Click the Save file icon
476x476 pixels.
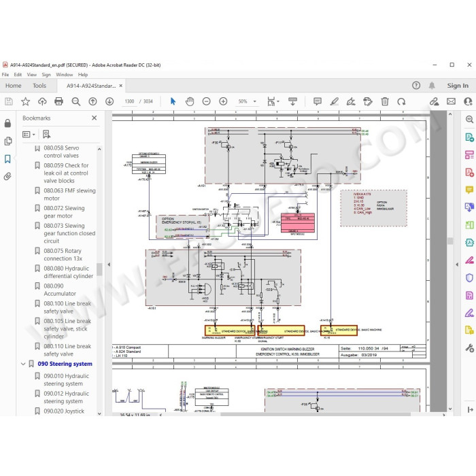(9, 101)
